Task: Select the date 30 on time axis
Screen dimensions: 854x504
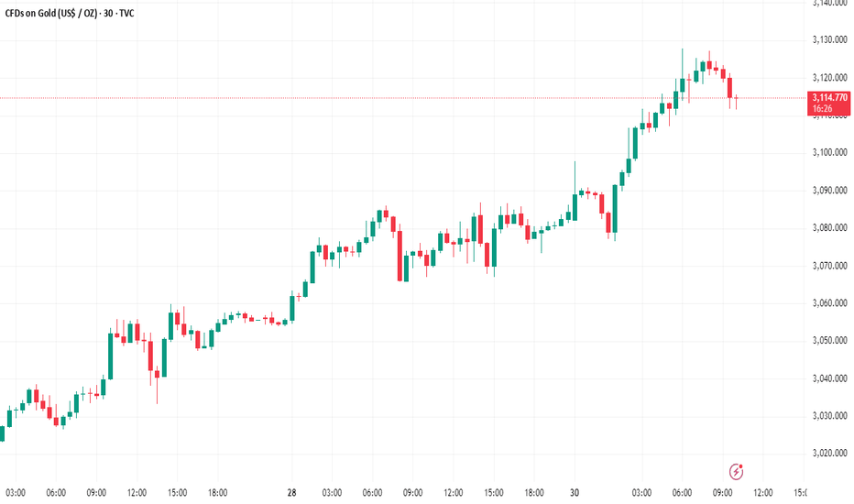Action: pyautogui.click(x=575, y=493)
